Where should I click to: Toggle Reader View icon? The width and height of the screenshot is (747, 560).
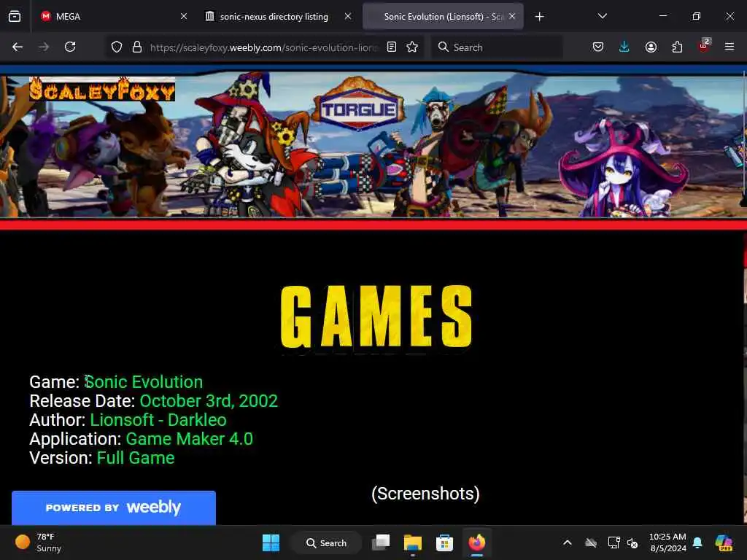pyautogui.click(x=392, y=47)
